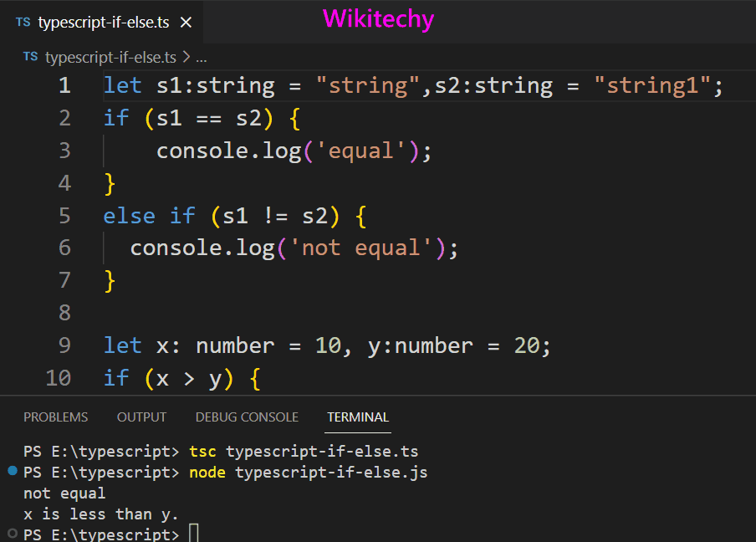Screen dimensions: 756x542
Task: Click line number 1 in the gutter
Action: point(64,85)
